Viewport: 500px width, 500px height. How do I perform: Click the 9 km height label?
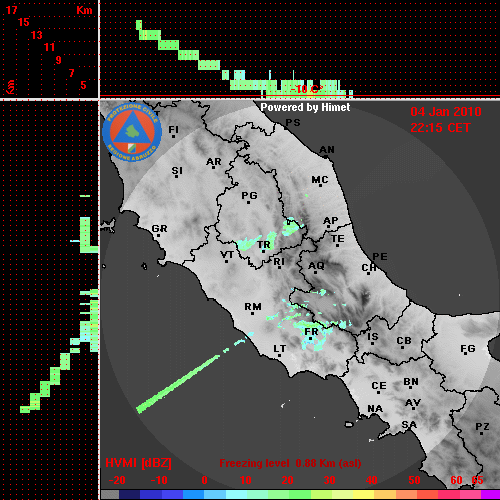(58, 60)
